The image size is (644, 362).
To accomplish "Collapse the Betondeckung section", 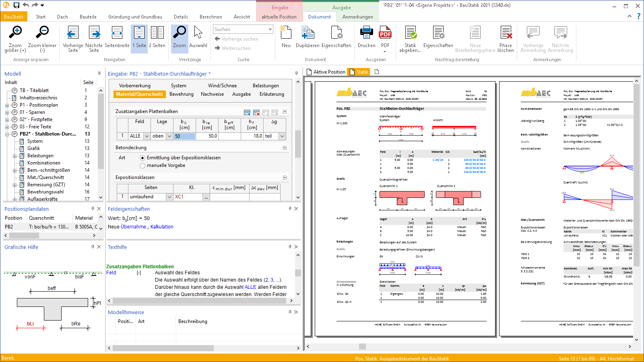I will click(285, 148).
